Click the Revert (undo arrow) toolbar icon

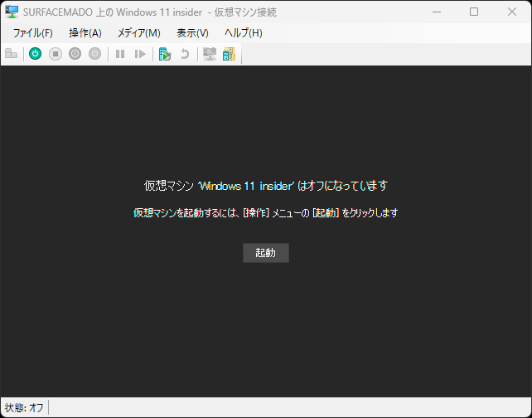[185, 54]
